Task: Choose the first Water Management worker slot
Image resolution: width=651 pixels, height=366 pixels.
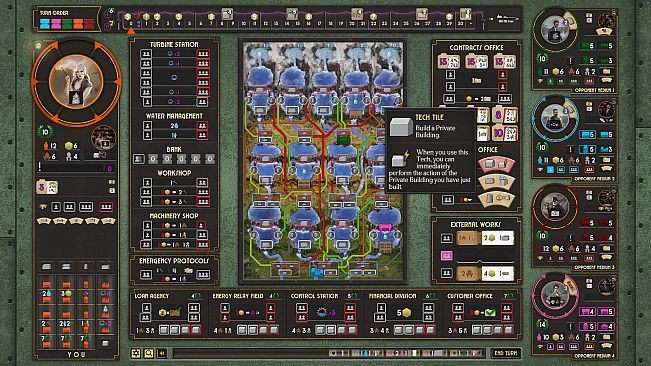Action: coord(147,125)
